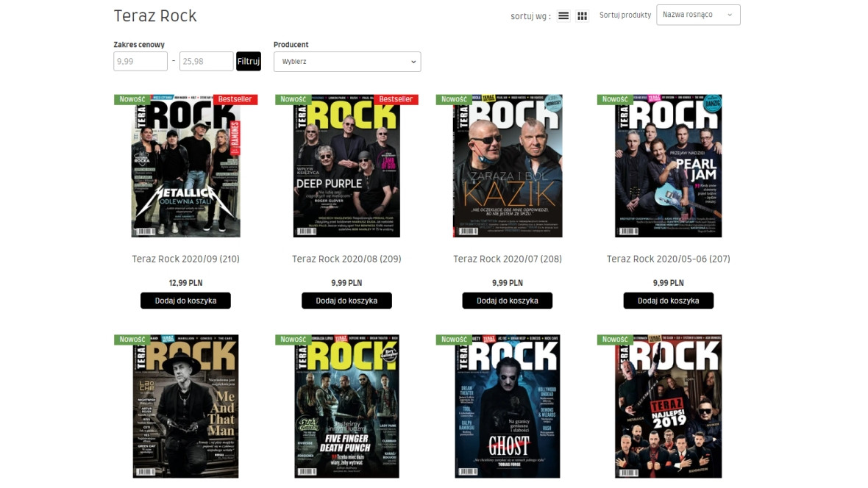Viewport: 868px width, 488px height.
Task: Open the Pearl Jam cover thumbnail
Action: pyautogui.click(x=668, y=166)
